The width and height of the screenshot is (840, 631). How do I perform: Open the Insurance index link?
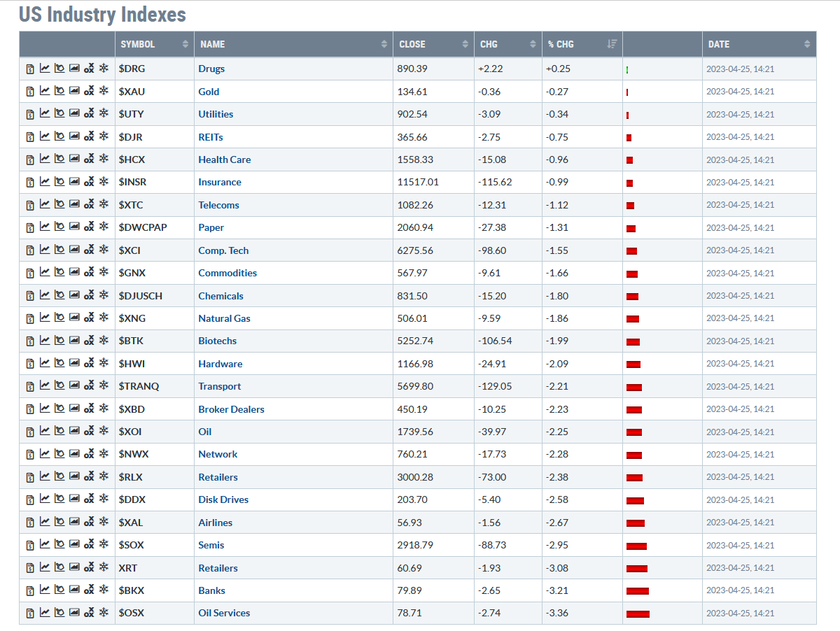tap(220, 182)
